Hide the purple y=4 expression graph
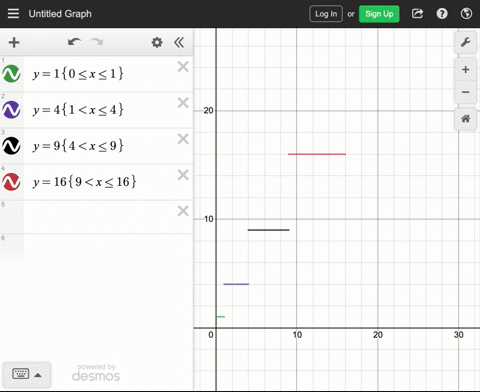The height and width of the screenshot is (392, 480). click(11, 110)
